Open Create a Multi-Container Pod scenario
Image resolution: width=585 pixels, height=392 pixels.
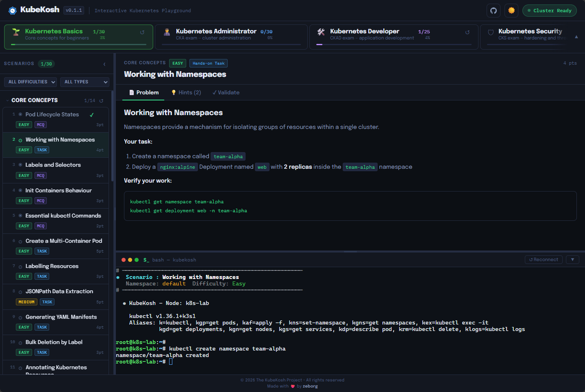(56, 246)
